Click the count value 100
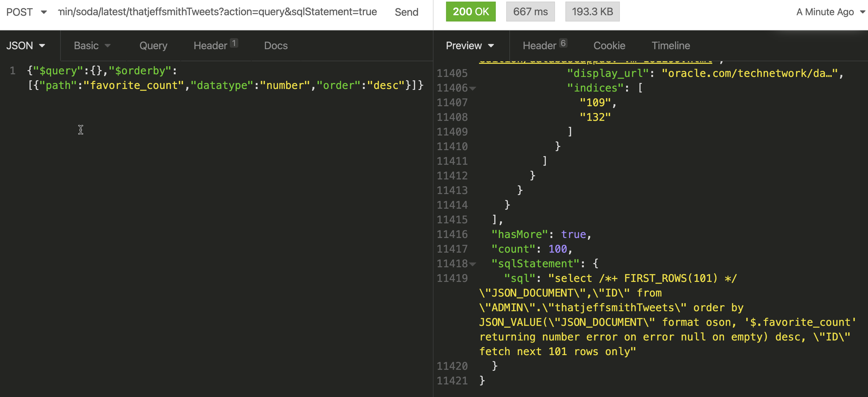The height and width of the screenshot is (397, 868). point(558,249)
